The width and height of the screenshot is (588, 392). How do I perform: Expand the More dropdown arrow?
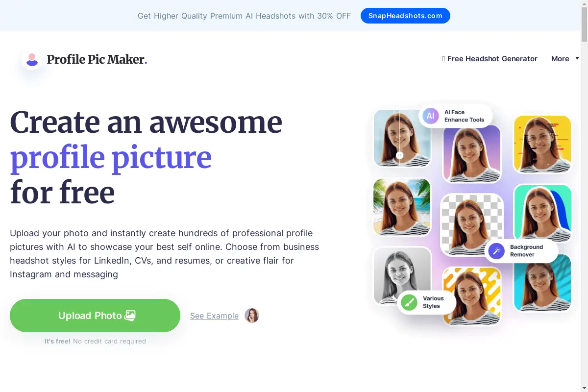577,58
